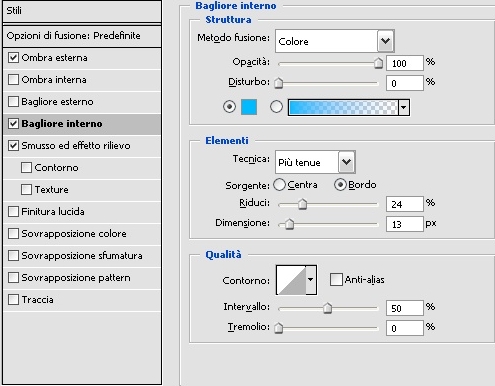Enable the Sovrapposizione pattern checkbox
495x386 pixels.
[13, 278]
